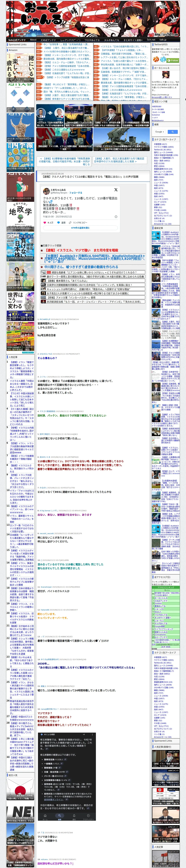Open まとめサイト速報+ nav tab
This screenshot has height=868, width=186.
point(133,40)
